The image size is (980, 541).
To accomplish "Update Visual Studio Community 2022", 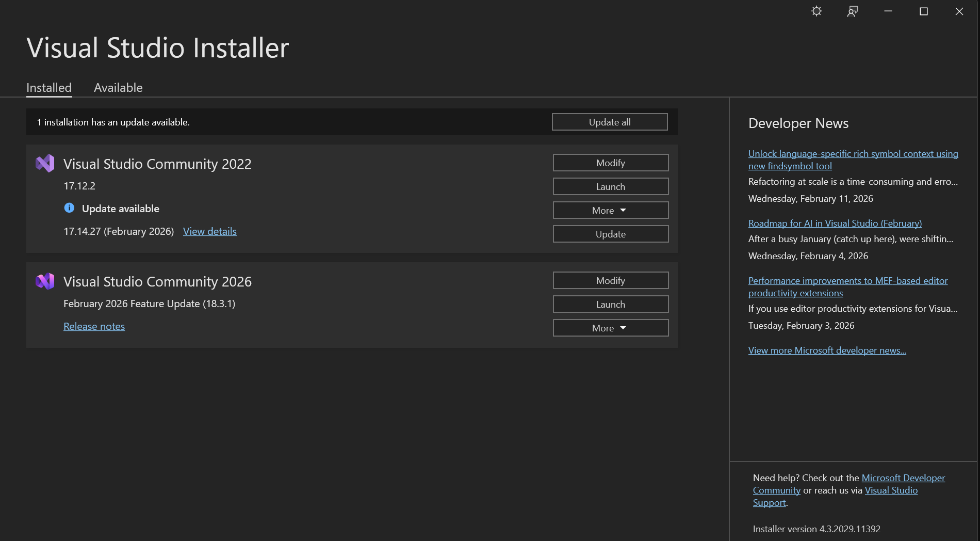I will coord(610,234).
